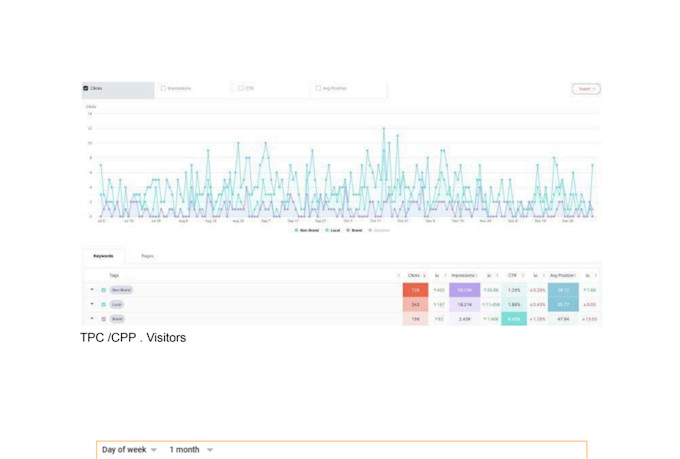Open the Day of week dropdown

coord(129,450)
